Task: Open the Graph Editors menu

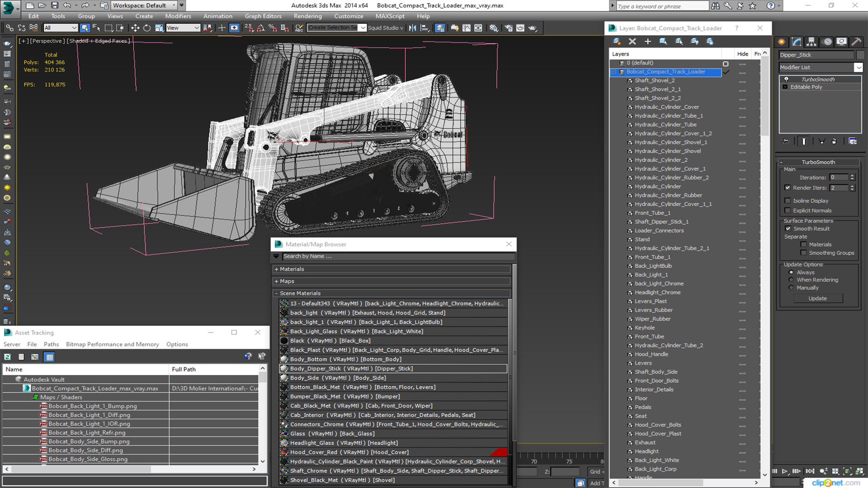Action: [x=263, y=16]
